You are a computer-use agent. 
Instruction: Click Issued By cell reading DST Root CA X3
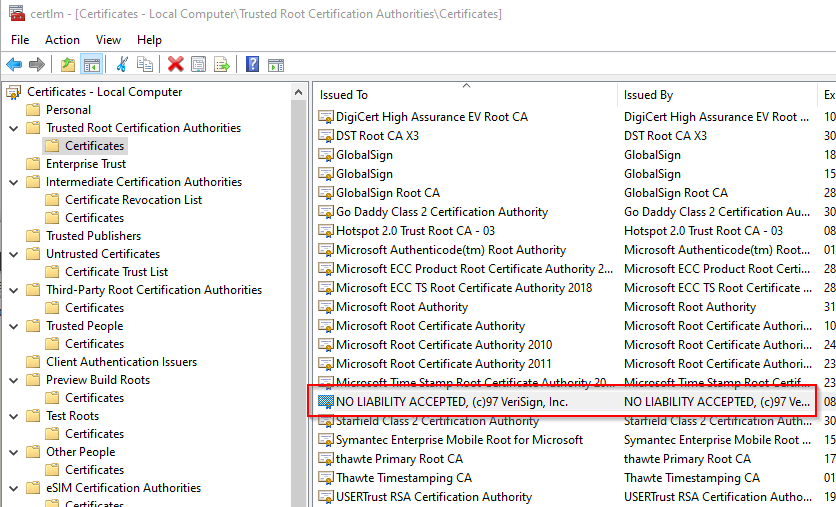click(x=665, y=136)
